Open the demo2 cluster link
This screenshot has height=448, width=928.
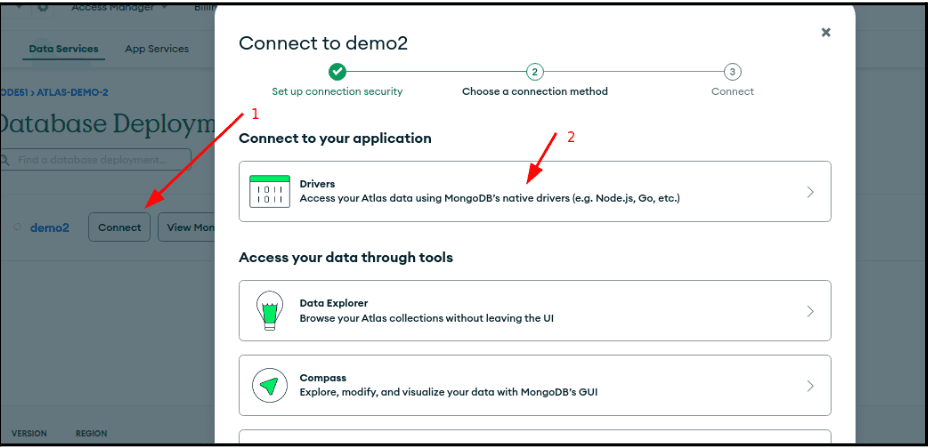[50, 227]
